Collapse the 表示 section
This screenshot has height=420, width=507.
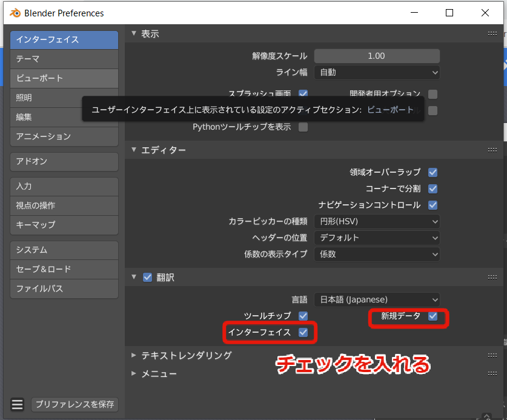134,33
